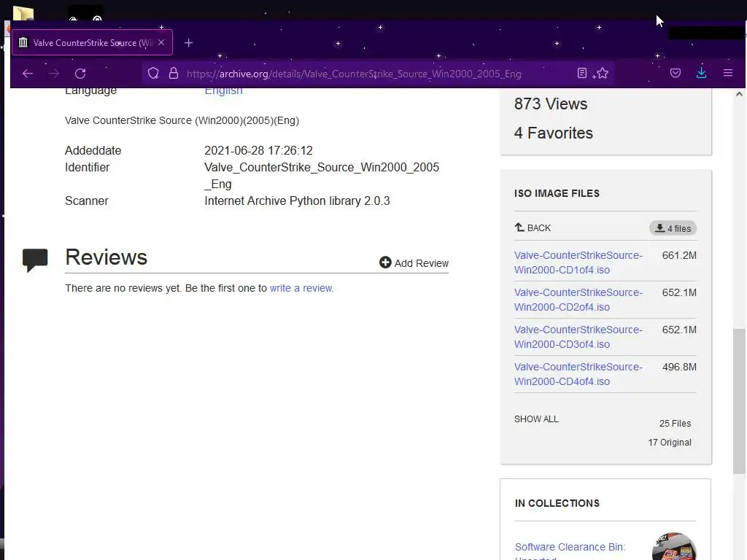Click the ISO IMAGE FILES heading
Screen dimensions: 747x560
pyautogui.click(x=557, y=193)
